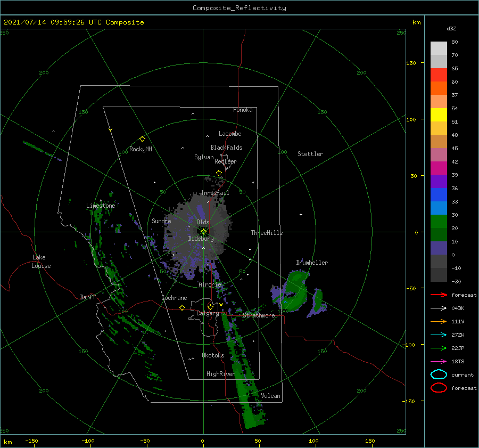
Task: Click the red forecast arrow in legend
Action: [x=439, y=295]
